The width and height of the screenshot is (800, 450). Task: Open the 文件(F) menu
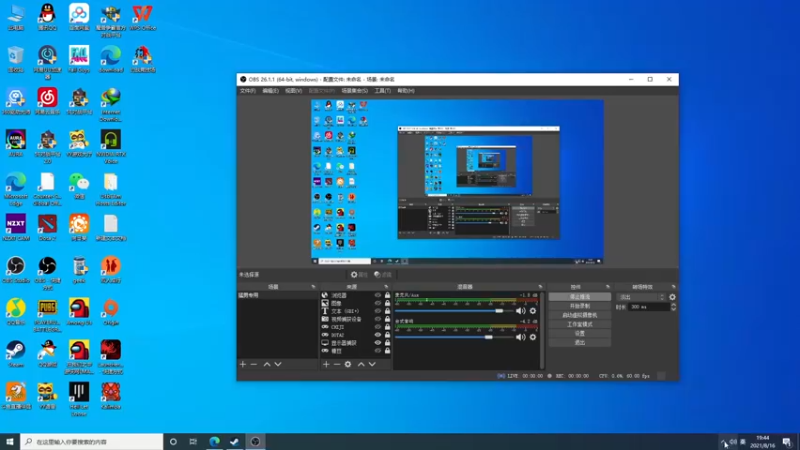[247, 91]
